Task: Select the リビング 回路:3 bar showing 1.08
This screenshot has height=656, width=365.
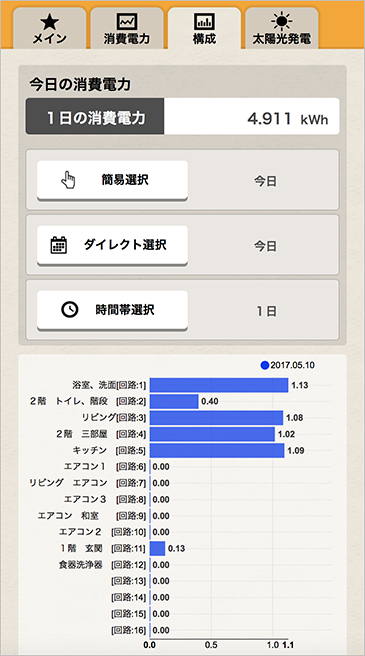Action: pos(216,418)
